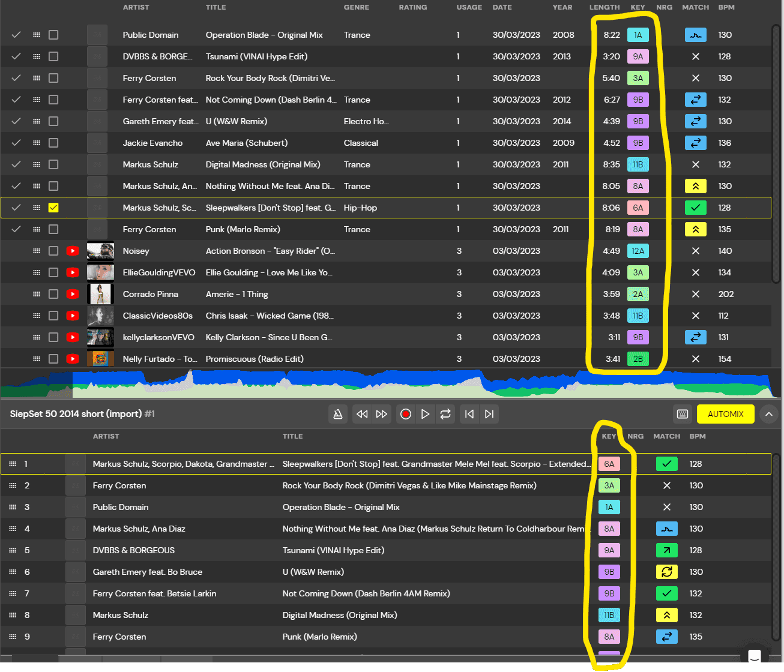
Task: Select the checkbox for Ellie Goulding track
Action: click(53, 272)
